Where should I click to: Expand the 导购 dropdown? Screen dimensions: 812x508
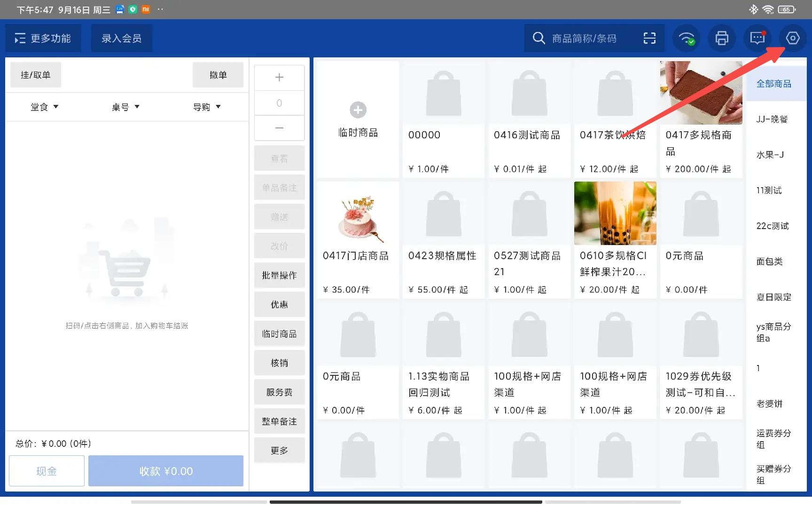click(x=207, y=107)
